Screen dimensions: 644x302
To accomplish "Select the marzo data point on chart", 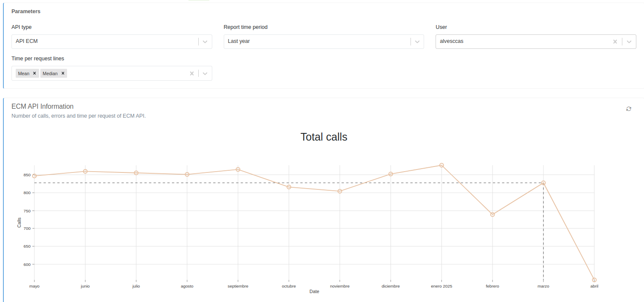I will pyautogui.click(x=543, y=183).
